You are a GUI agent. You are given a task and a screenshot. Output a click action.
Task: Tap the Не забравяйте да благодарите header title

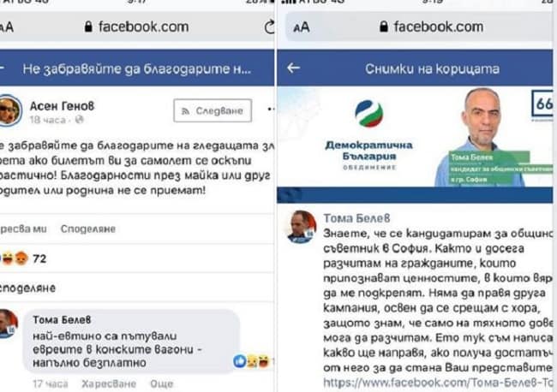click(137, 68)
